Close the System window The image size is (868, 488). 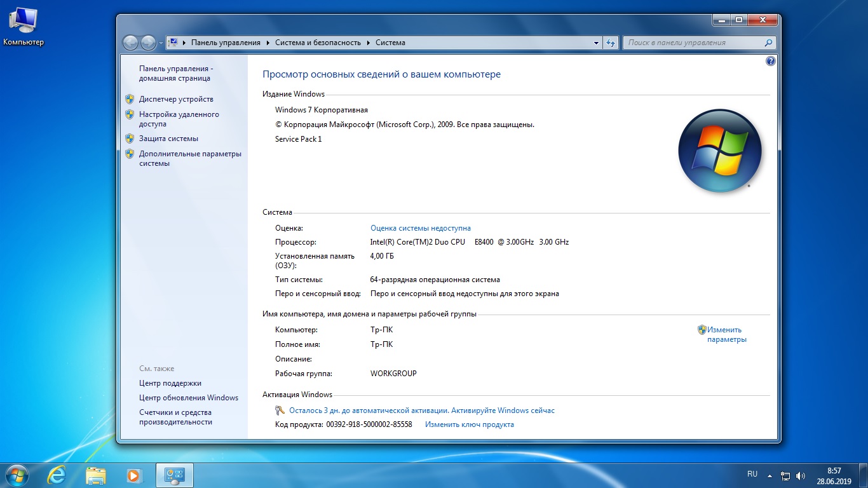[762, 20]
